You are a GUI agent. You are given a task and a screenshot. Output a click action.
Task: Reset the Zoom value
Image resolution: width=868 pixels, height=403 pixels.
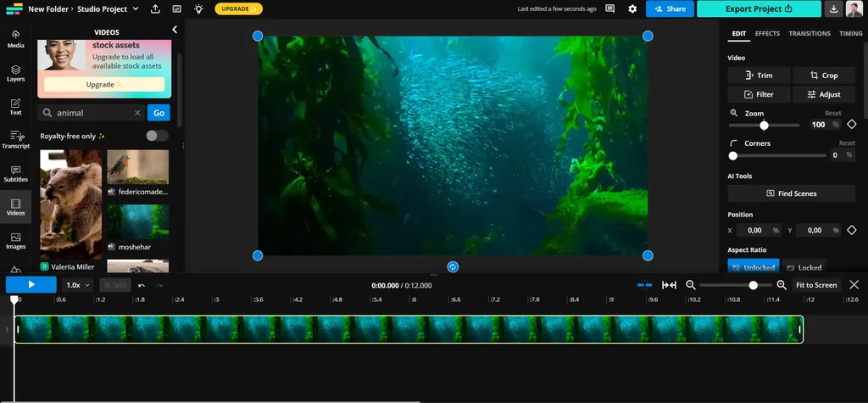coord(832,113)
